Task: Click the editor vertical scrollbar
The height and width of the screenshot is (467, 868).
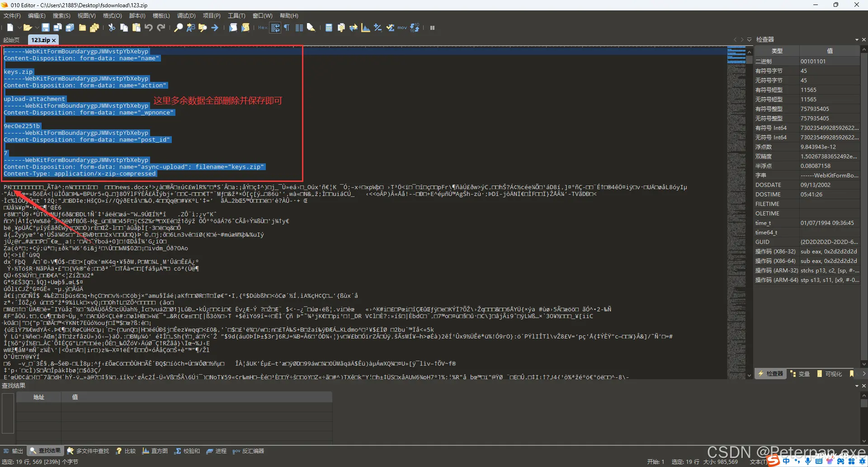Action: [750, 213]
